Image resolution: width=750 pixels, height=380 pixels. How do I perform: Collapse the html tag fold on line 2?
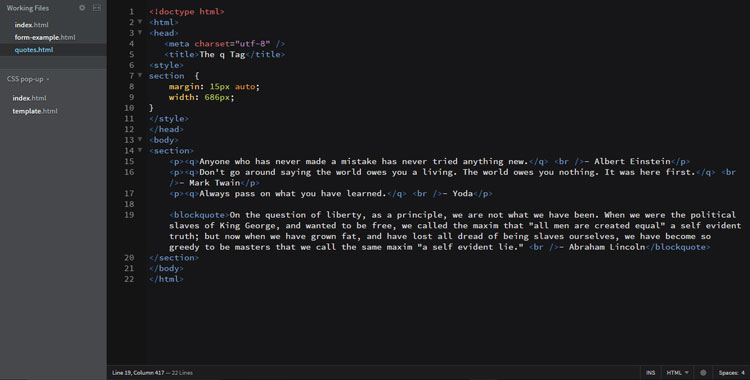click(140, 22)
